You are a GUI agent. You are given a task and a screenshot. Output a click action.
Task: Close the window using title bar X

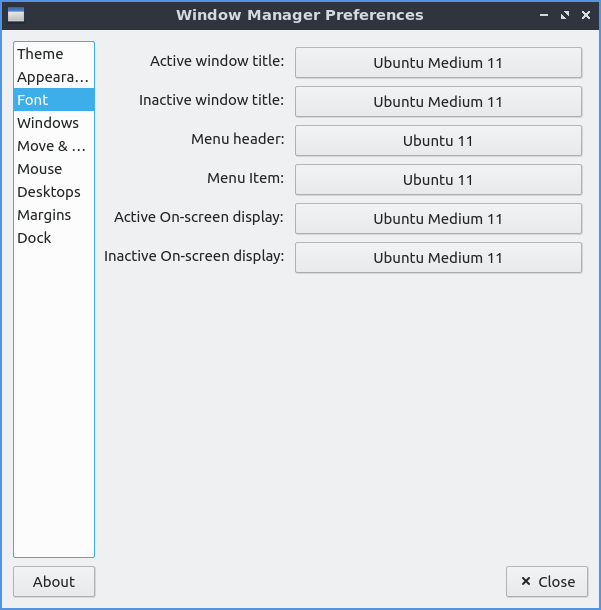click(x=586, y=16)
